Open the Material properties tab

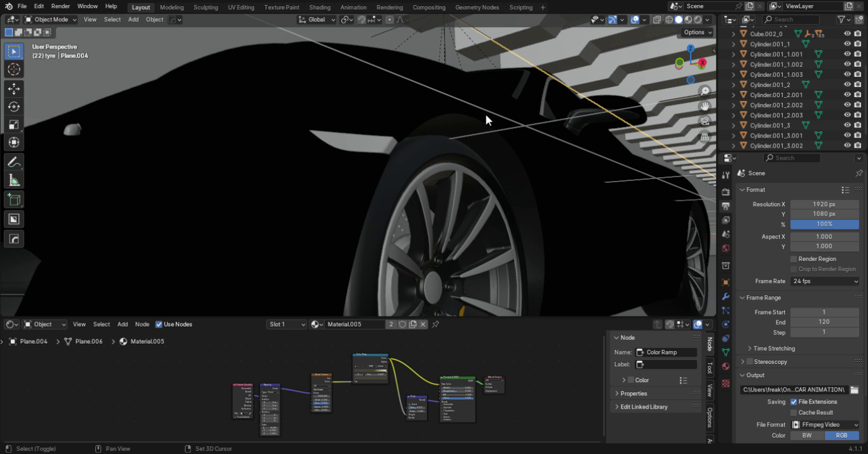(x=725, y=366)
